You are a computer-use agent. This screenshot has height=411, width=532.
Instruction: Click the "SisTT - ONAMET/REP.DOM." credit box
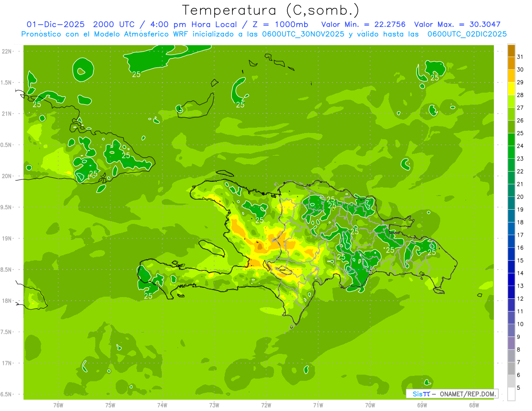tap(452, 394)
